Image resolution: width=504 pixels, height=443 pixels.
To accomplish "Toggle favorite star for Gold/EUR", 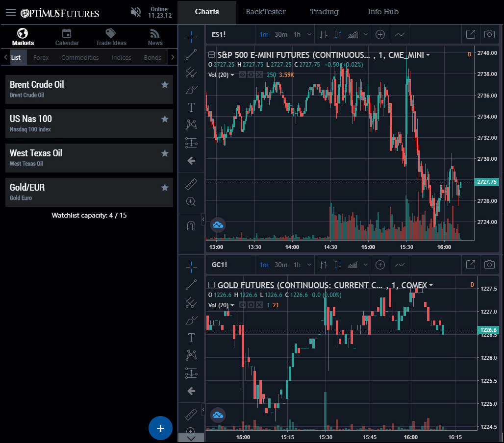I will coord(165,188).
